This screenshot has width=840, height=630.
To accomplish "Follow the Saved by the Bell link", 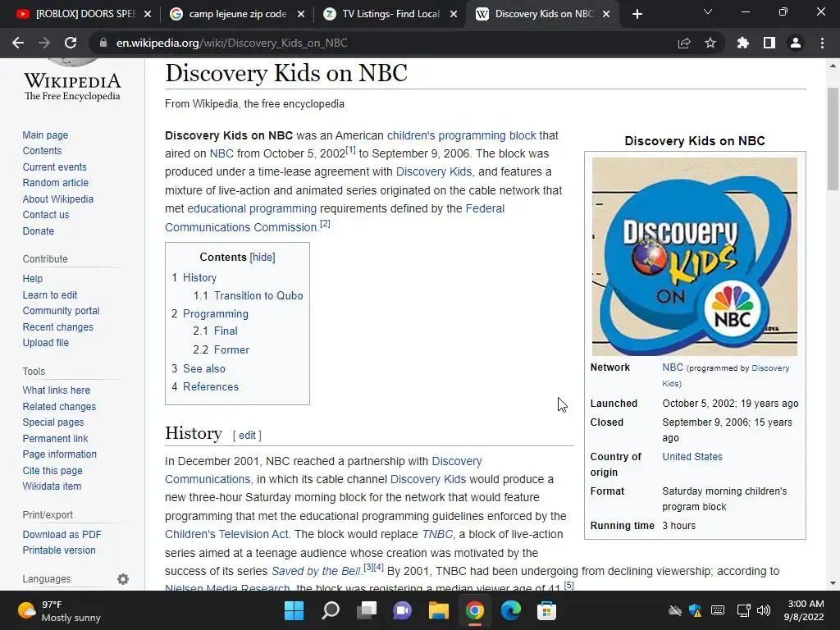I will pos(317,571).
